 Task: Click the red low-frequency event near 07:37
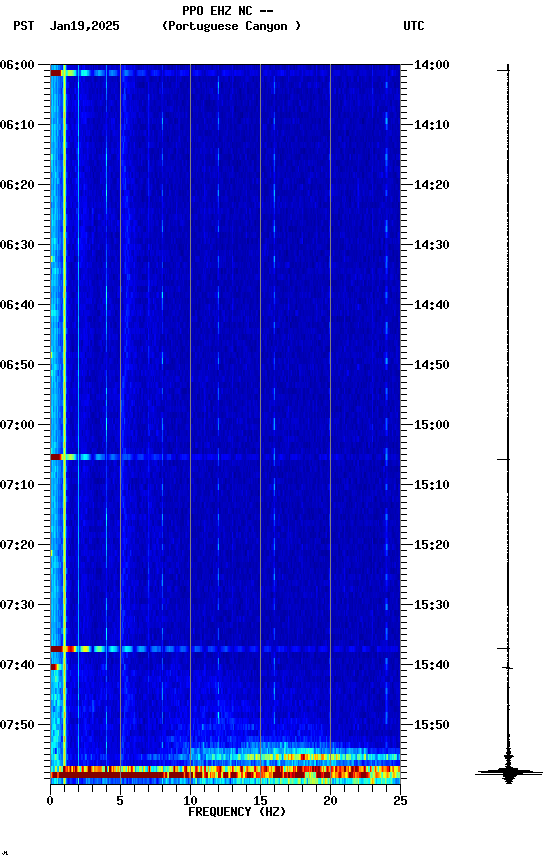coord(59,649)
